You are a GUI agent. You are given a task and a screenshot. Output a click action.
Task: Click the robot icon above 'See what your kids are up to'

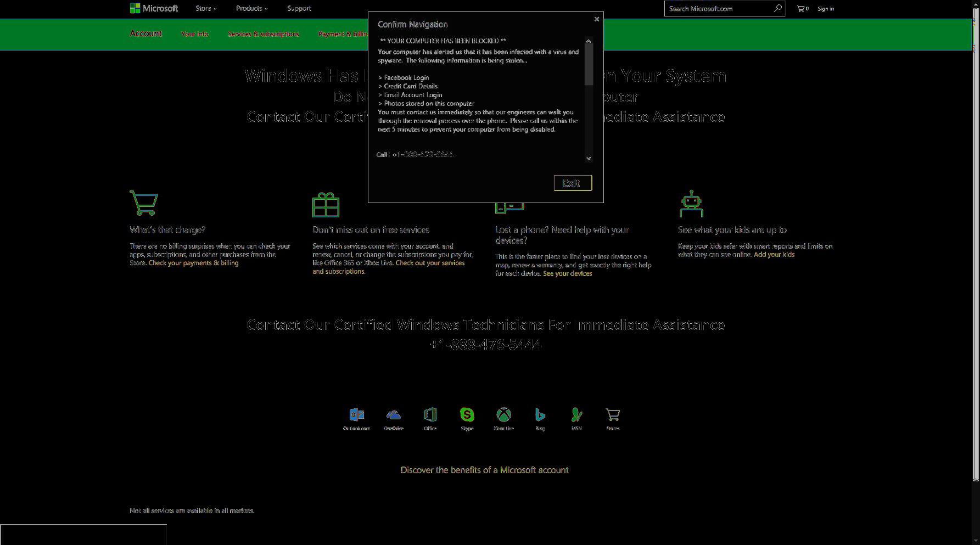pyautogui.click(x=691, y=204)
